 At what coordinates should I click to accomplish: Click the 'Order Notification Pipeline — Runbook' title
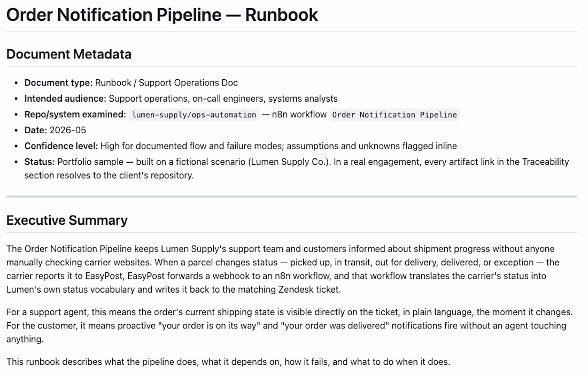coord(162,15)
